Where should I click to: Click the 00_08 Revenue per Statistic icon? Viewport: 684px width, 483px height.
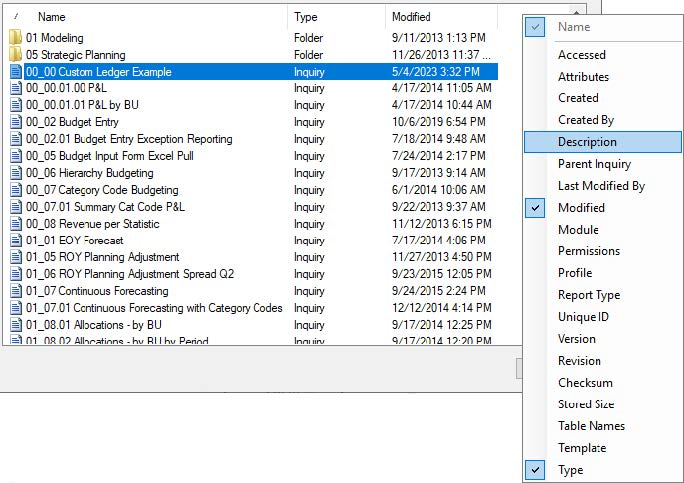tap(16, 224)
